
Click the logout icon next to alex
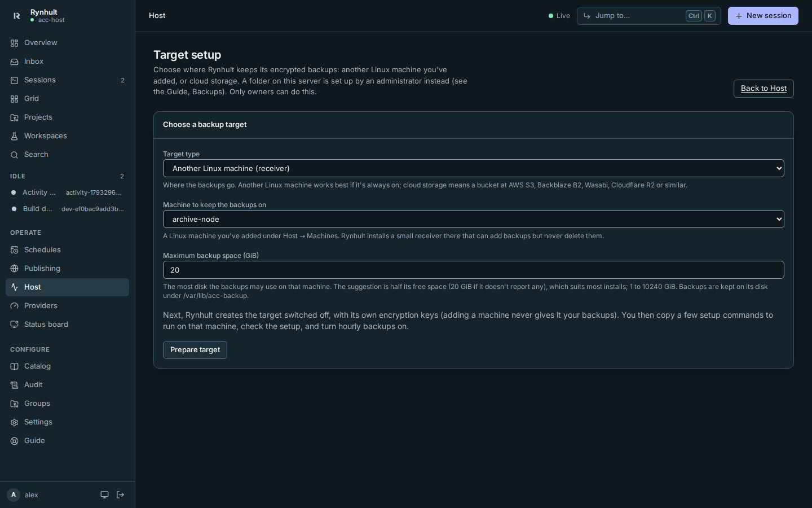120,495
